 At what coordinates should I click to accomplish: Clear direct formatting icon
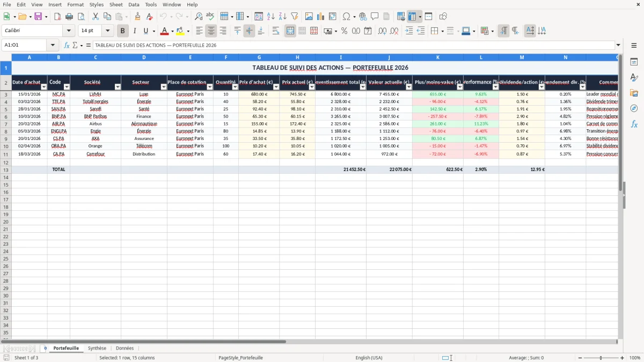pos(150,17)
